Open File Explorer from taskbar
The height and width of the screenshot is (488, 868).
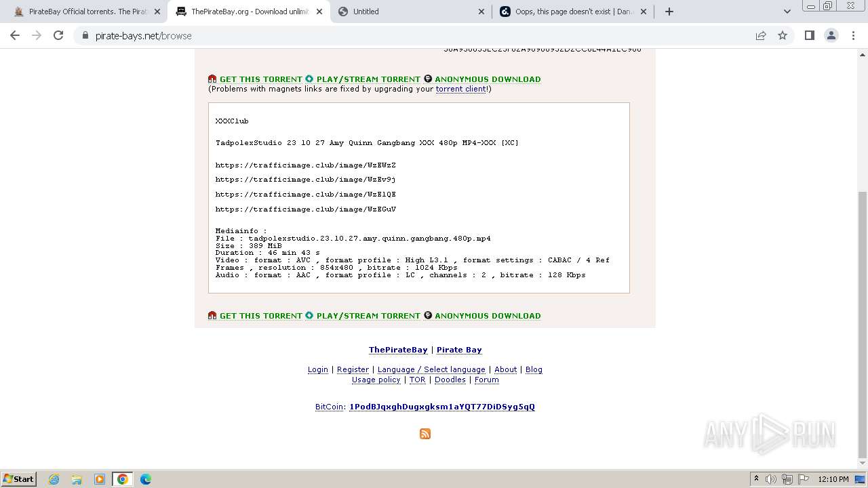pyautogui.click(x=77, y=479)
